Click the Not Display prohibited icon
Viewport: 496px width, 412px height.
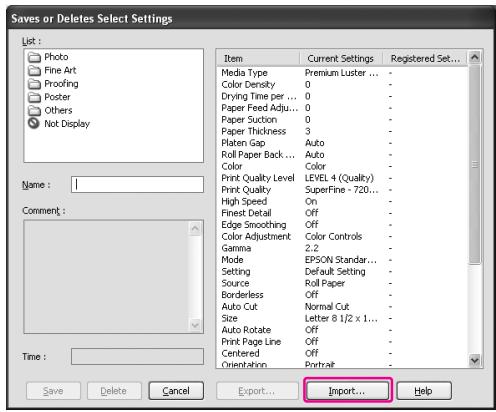(34, 123)
